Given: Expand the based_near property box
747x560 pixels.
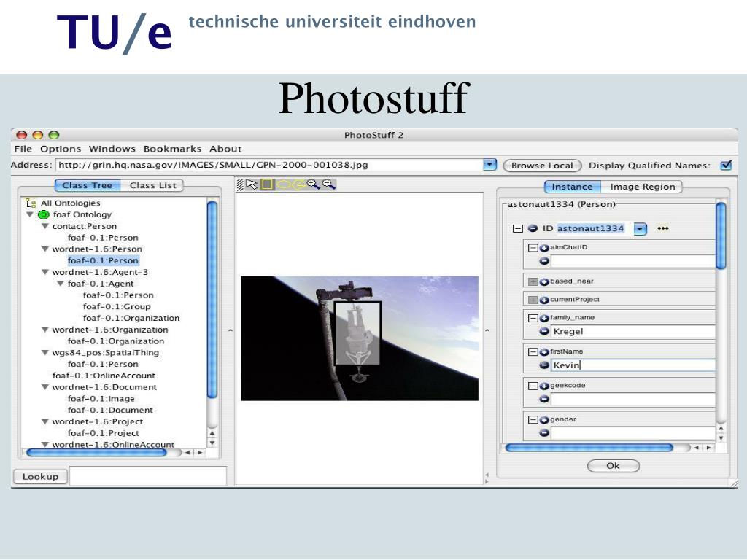Looking at the screenshot, I should [x=533, y=281].
